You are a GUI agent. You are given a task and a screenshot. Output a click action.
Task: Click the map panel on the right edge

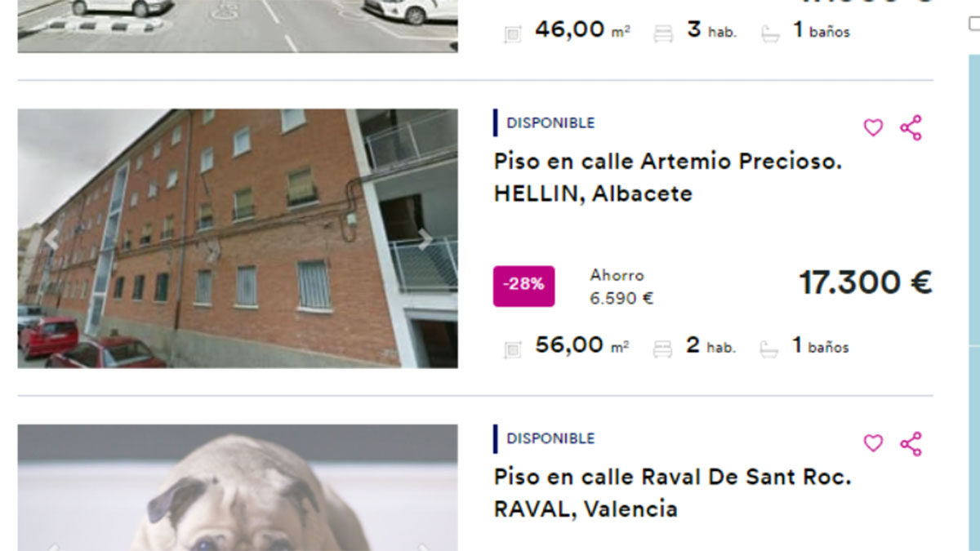973,302
